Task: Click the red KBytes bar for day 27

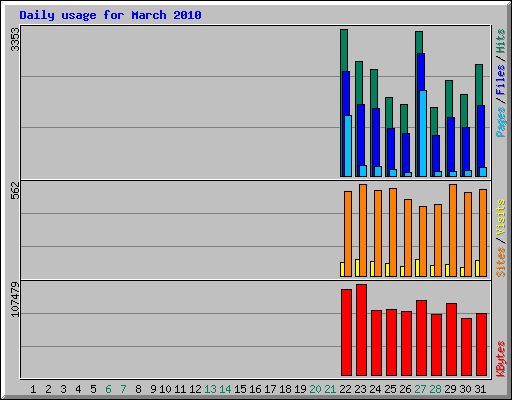Action: tap(421, 338)
